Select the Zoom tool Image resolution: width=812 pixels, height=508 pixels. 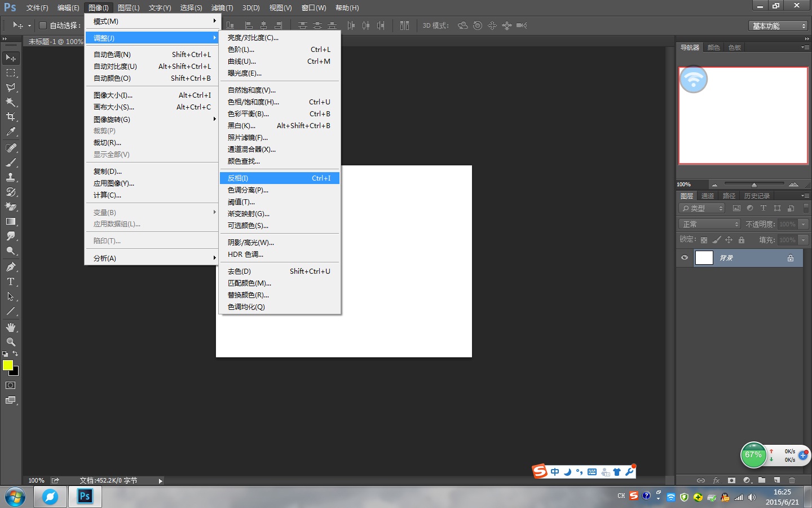[11, 342]
